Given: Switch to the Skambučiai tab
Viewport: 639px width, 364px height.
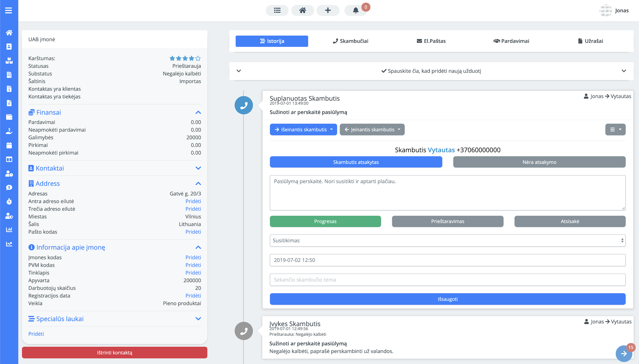Looking at the screenshot, I should 350,41.
